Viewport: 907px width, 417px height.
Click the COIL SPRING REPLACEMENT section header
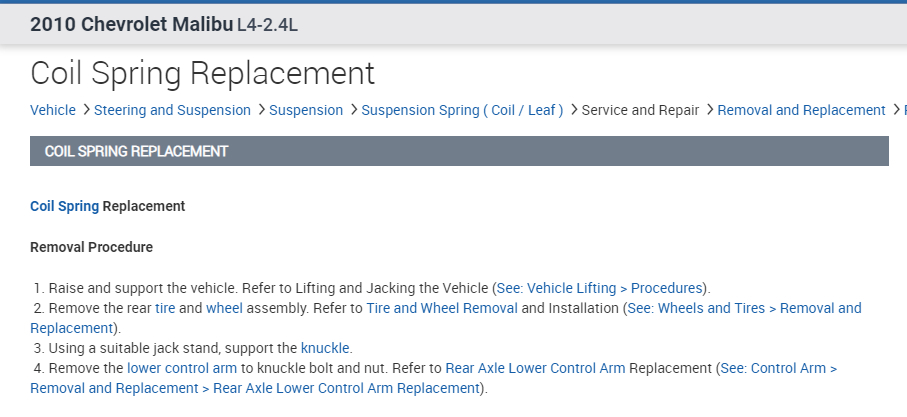point(137,151)
